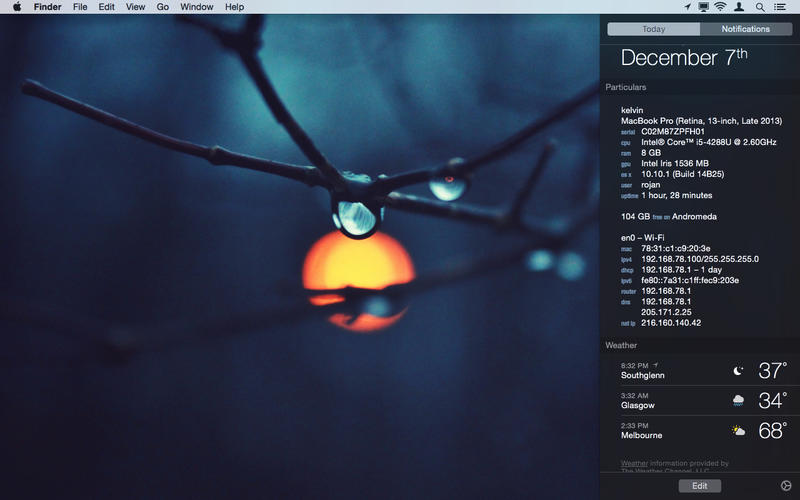Click the December 7th date heading
The width and height of the screenshot is (800, 500).
(x=684, y=57)
